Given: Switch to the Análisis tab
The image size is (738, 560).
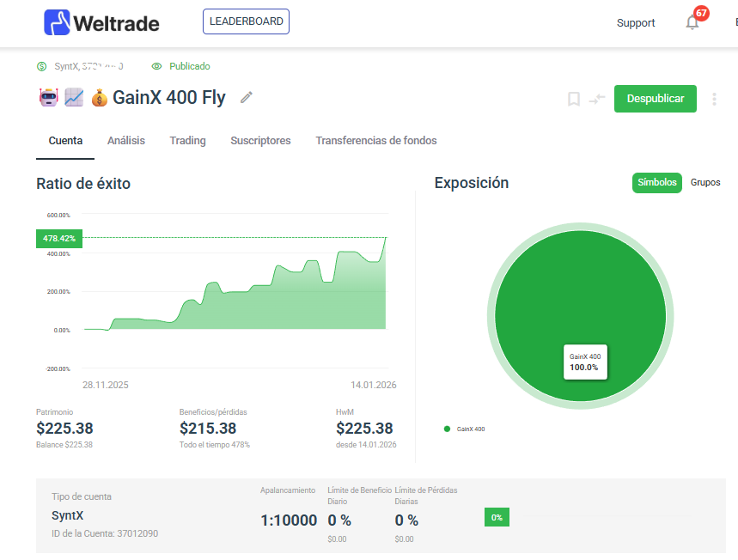Looking at the screenshot, I should (x=126, y=141).
